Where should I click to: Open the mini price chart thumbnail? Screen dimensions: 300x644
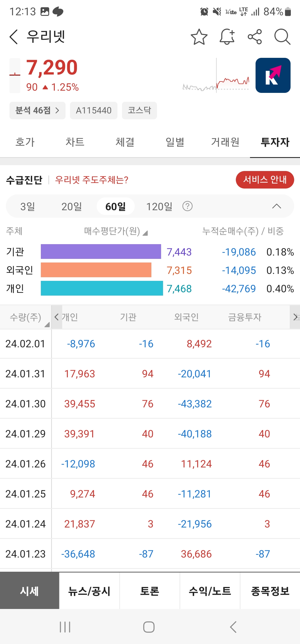click(x=216, y=75)
